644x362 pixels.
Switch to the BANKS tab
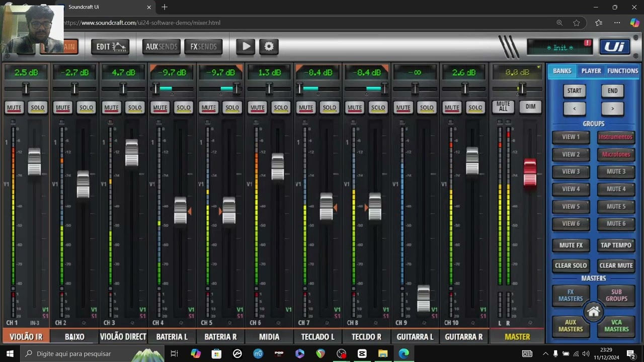point(562,71)
